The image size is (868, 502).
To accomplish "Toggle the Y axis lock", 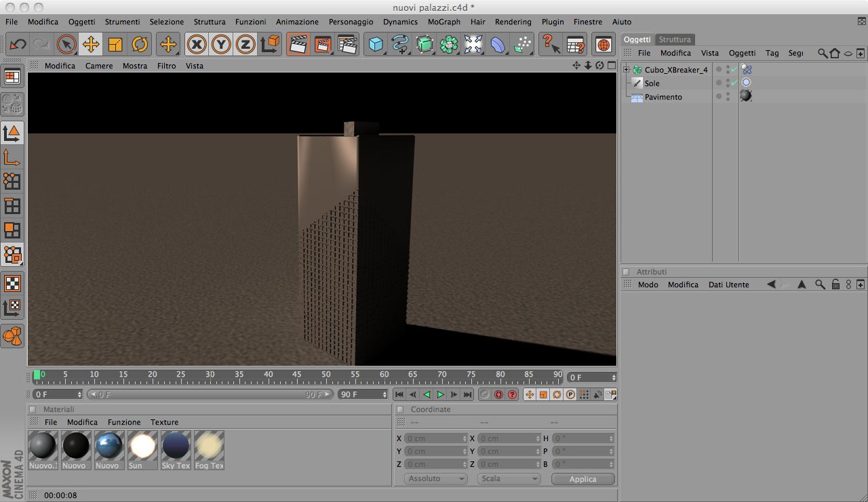I will coord(221,45).
